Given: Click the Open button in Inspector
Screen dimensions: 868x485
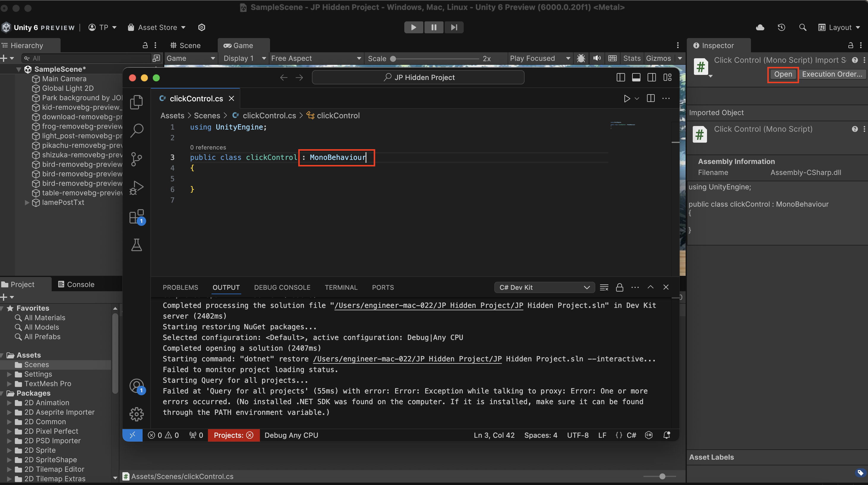Looking at the screenshot, I should coord(783,74).
